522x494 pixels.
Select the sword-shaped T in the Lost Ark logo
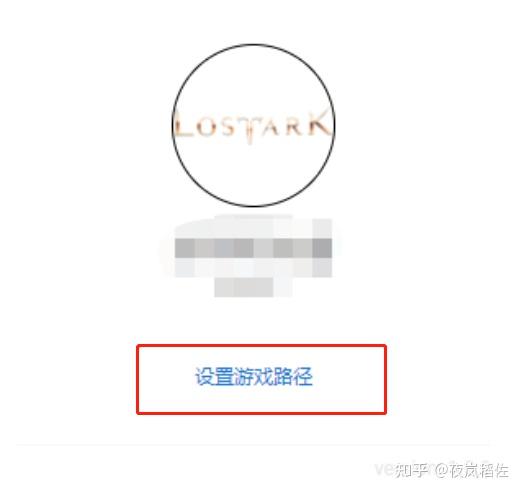(250, 130)
